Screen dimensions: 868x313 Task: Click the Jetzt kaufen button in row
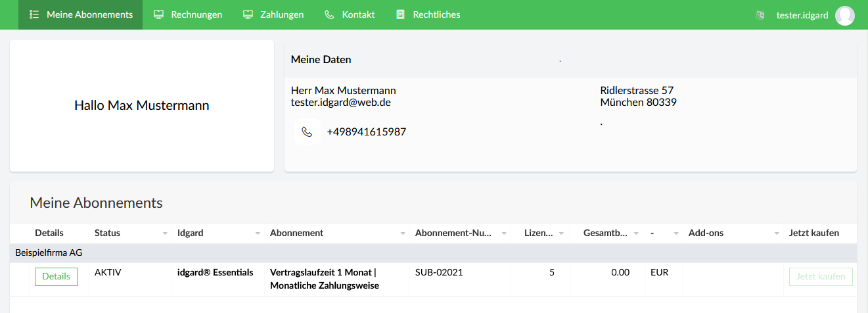821,277
